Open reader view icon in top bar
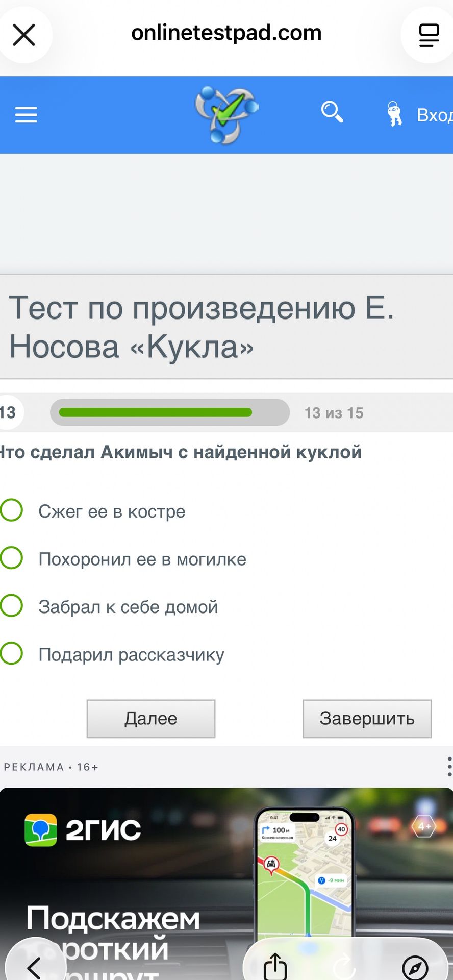 click(x=429, y=35)
